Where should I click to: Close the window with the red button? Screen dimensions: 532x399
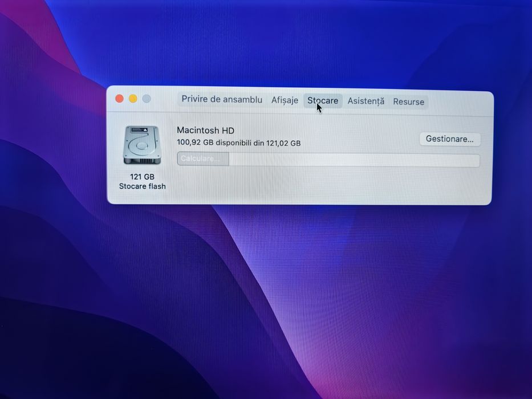[119, 99]
